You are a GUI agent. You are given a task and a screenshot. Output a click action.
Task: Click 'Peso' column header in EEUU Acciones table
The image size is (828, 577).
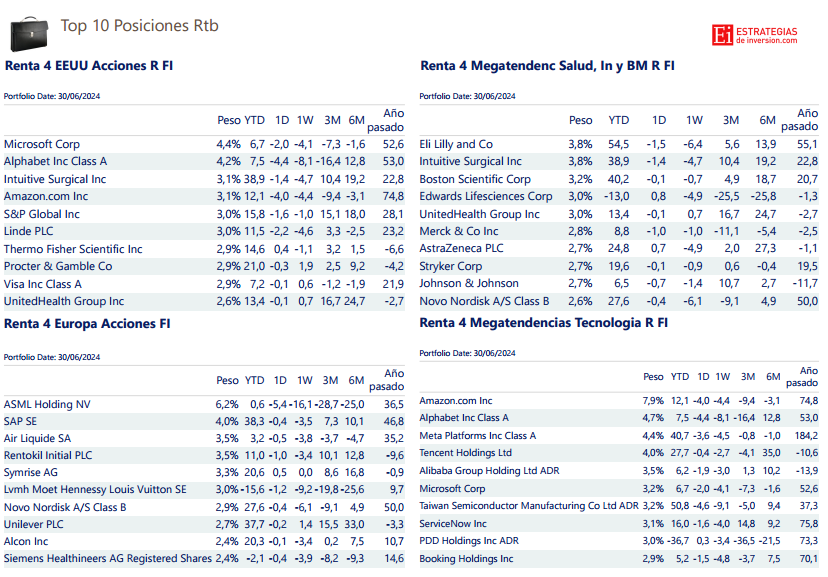229,120
